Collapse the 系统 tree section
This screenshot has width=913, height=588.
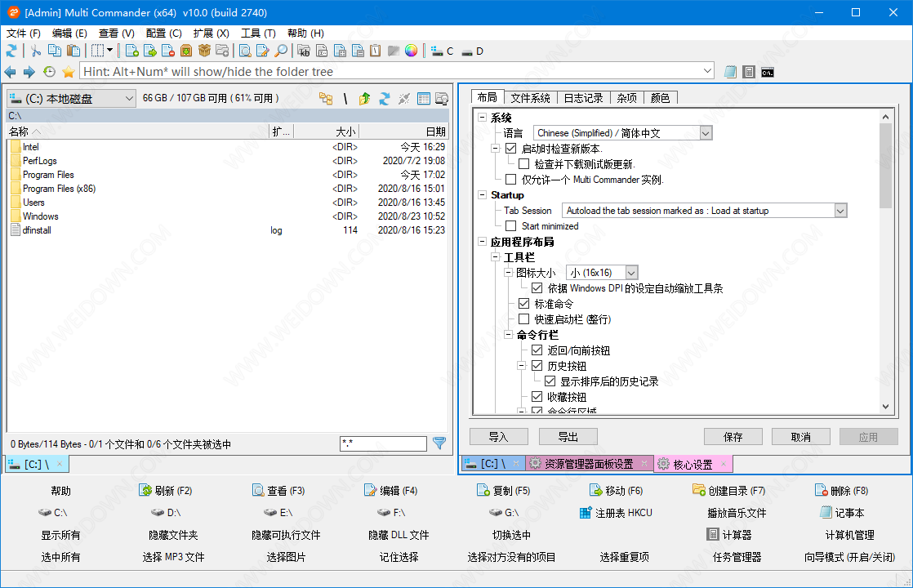pyautogui.click(x=483, y=118)
